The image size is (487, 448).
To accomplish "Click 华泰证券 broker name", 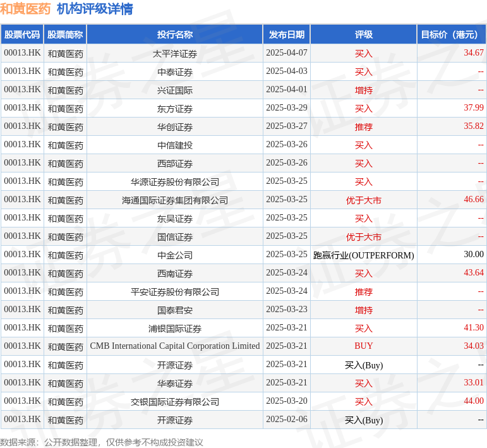I will point(175,384).
